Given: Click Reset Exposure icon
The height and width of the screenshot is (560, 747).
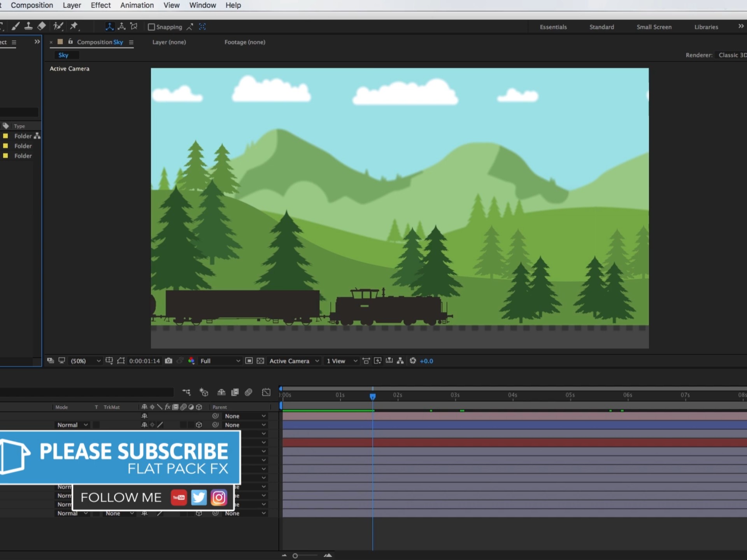Looking at the screenshot, I should 413,360.
